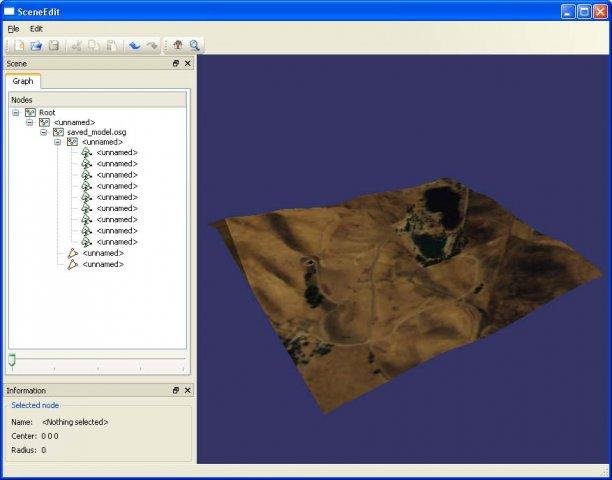Collapse the unnamed group below saved_model.osg
The image size is (612, 480).
tap(58, 142)
